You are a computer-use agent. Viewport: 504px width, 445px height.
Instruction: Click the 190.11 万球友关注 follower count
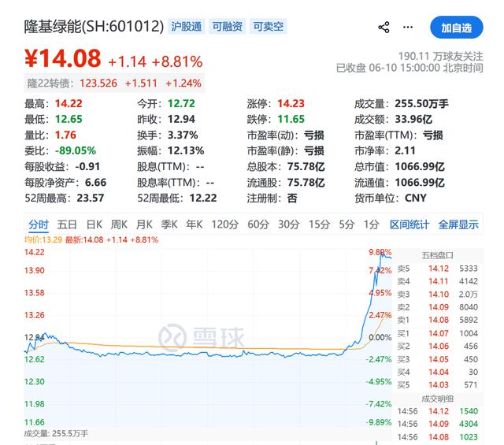pos(441,57)
